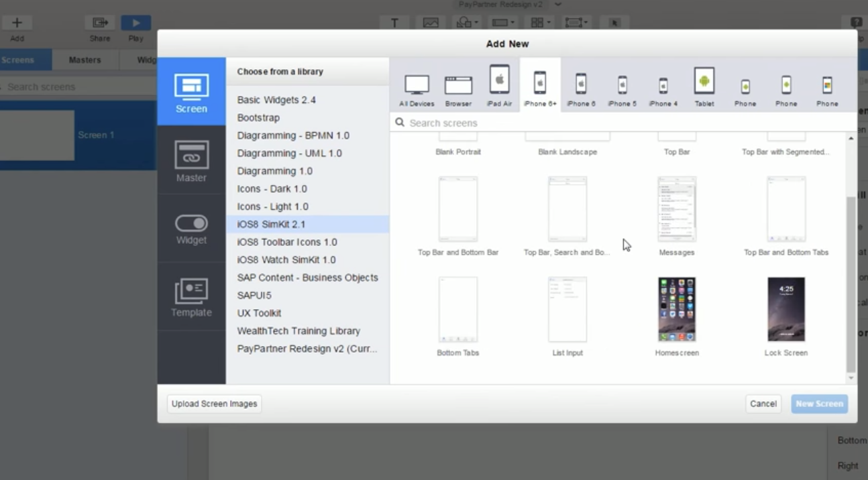This screenshot has height=480, width=868.
Task: Show templates for All Devices
Action: click(x=417, y=86)
